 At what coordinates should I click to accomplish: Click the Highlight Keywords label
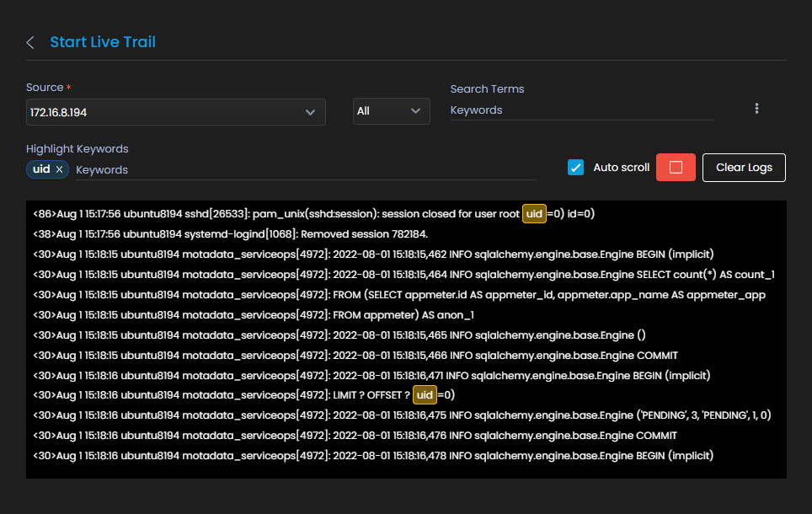(77, 149)
